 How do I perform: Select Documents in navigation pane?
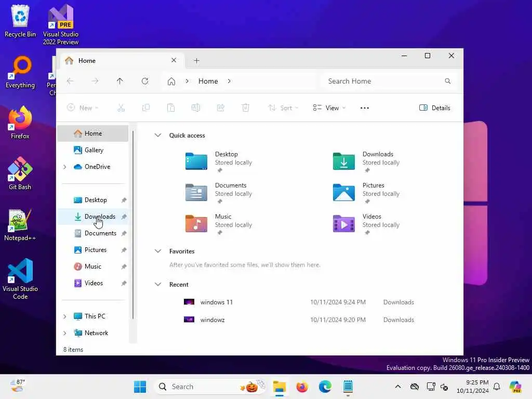coord(93,233)
